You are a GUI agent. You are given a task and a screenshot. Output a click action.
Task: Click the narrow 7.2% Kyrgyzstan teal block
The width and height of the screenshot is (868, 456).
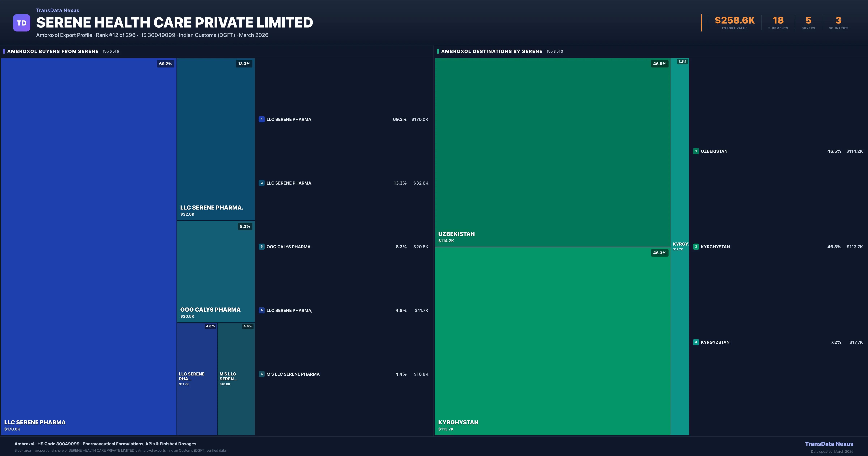coord(680,169)
